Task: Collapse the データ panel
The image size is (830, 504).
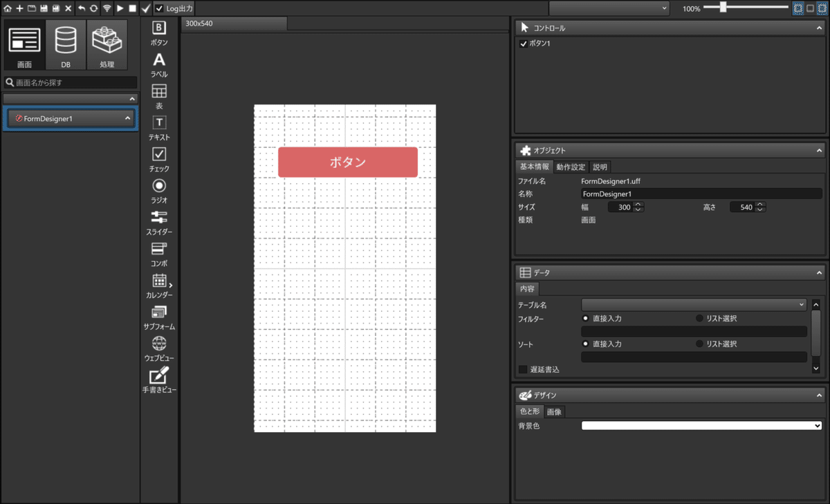Action: tap(819, 272)
